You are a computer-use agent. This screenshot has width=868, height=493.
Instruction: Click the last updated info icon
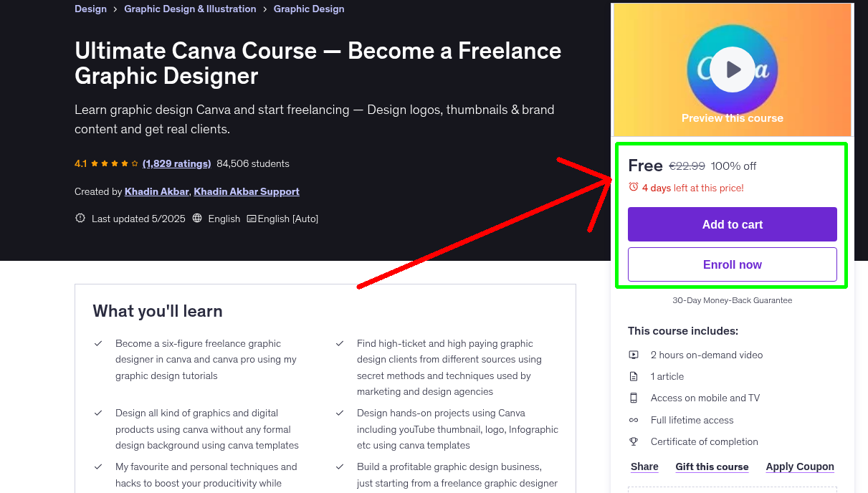coord(80,219)
